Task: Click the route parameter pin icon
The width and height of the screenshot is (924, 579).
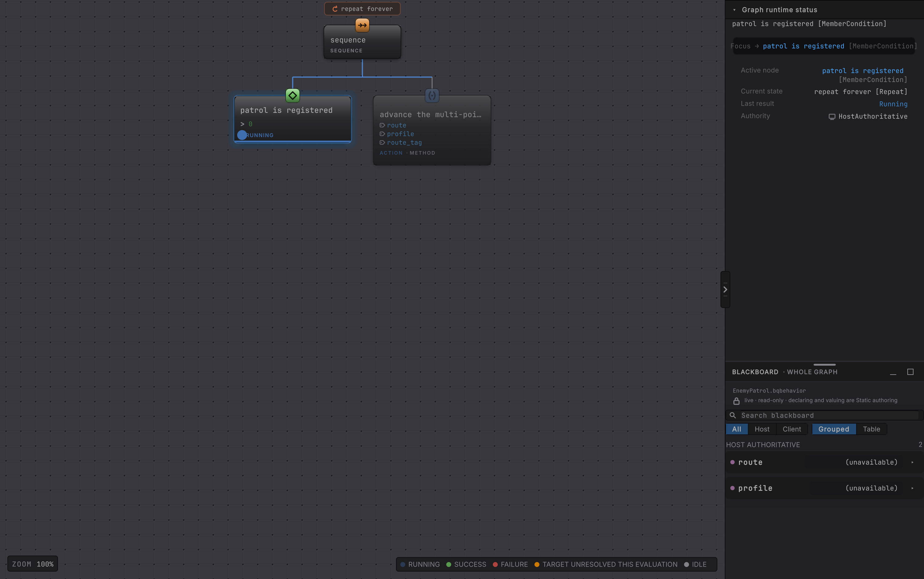Action: [x=382, y=125]
